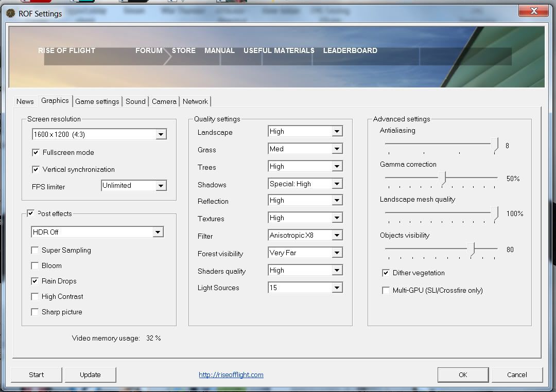556x392 pixels.
Task: Disable Vertical synchronization checkbox
Action: pyautogui.click(x=36, y=169)
